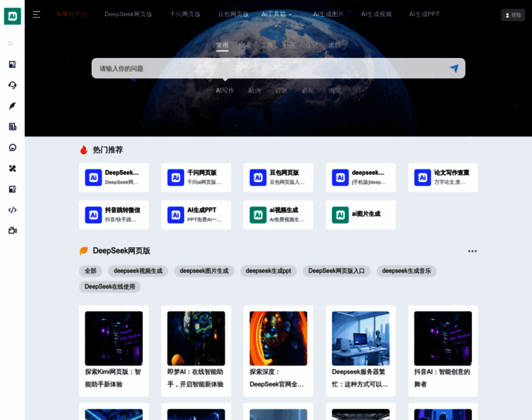Image resolution: width=532 pixels, height=420 pixels.
Task: Select the 必应 search engine option
Action: point(308,90)
